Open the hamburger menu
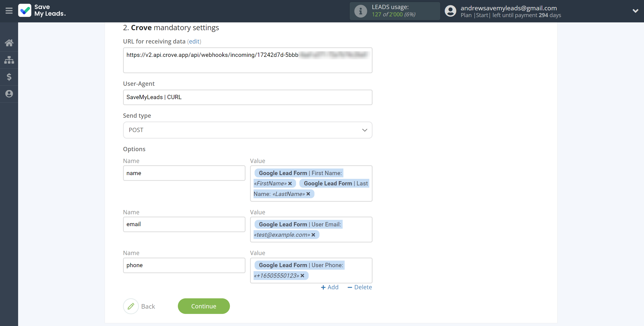This screenshot has width=644, height=326. [x=9, y=11]
